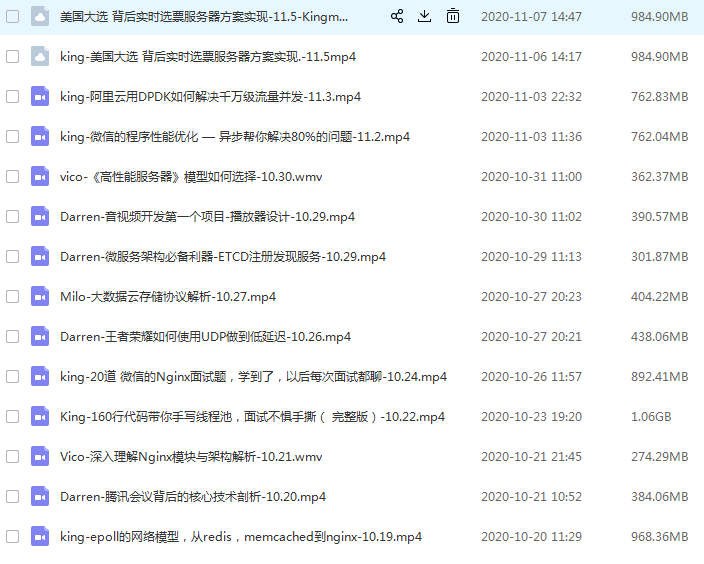Screen dimensions: 704x564
Task: Tick the checkbox for King-160行代码 线程池
Action: click(x=13, y=416)
